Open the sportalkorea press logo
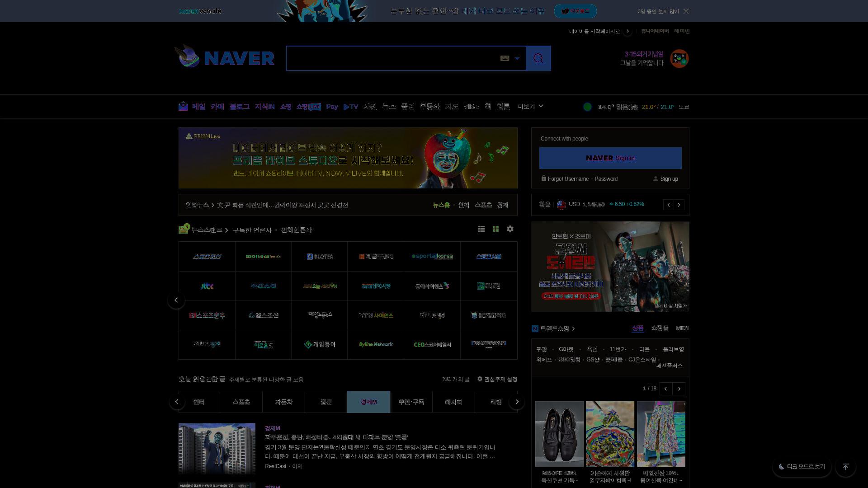Image resolution: width=868 pixels, height=488 pixels. [432, 257]
